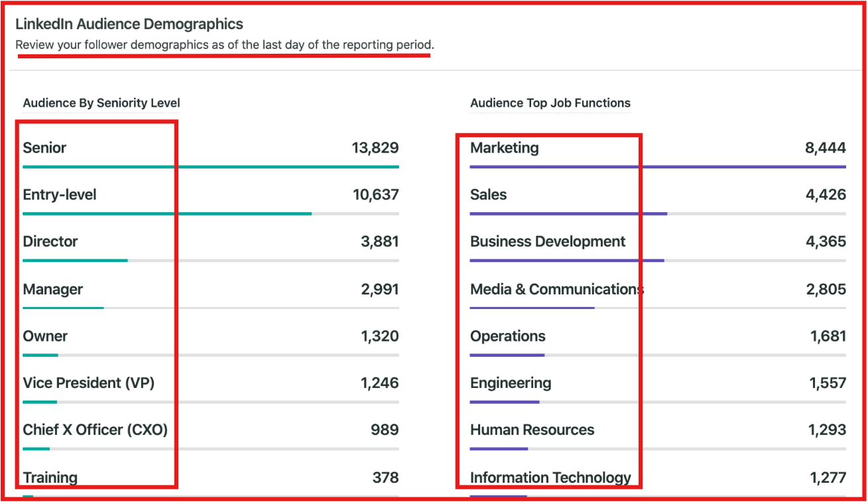Select the Information Technology row
The image size is (868, 504).
coord(550,477)
